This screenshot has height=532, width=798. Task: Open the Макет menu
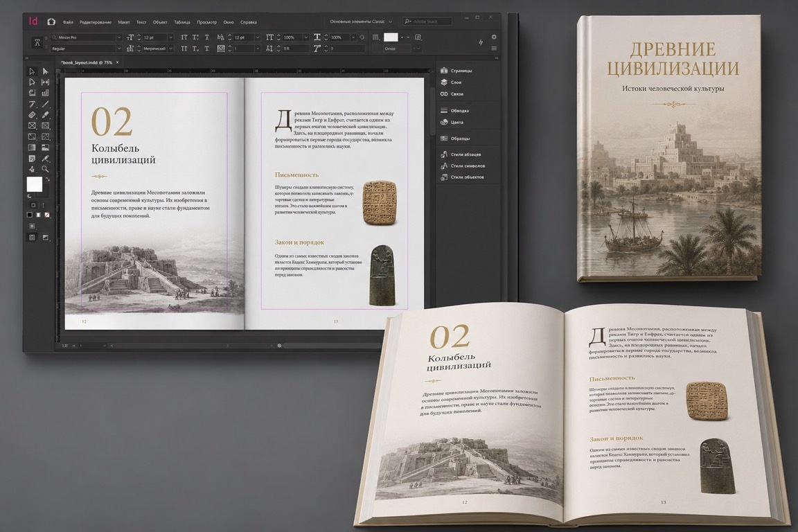point(124,22)
